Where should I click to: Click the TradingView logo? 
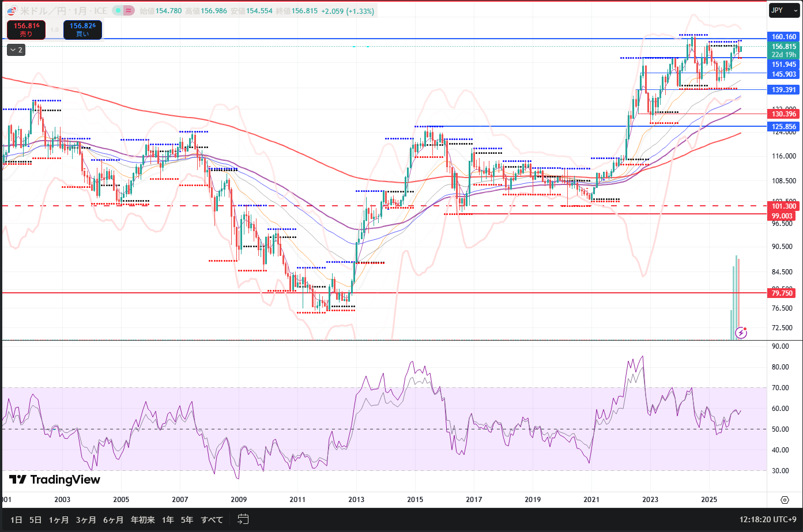tap(55, 480)
